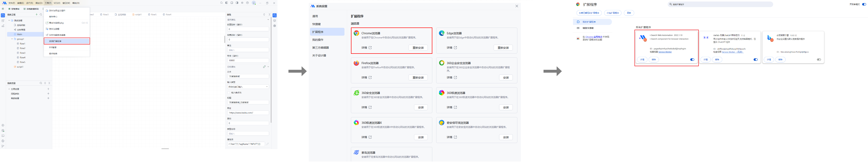Viewport: 868px width, 163px height.
Task: Open the 快捷键 settings tab
Action: pos(316,24)
